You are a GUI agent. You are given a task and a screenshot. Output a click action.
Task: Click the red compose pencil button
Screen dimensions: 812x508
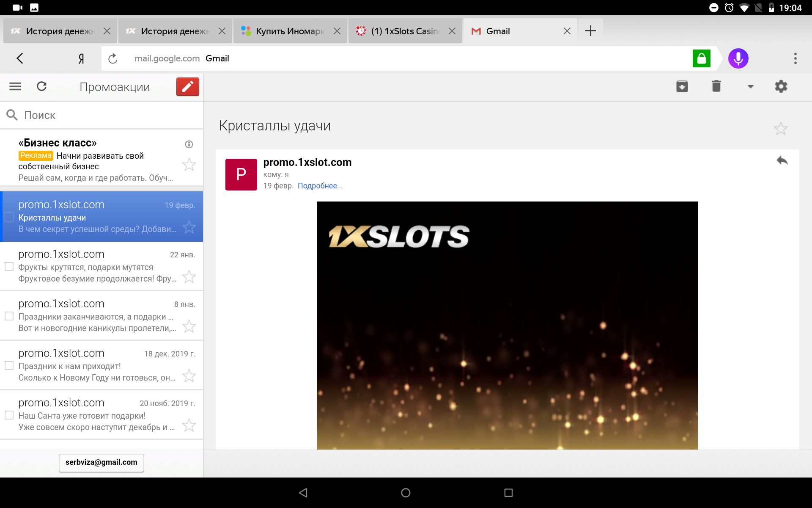(x=187, y=87)
